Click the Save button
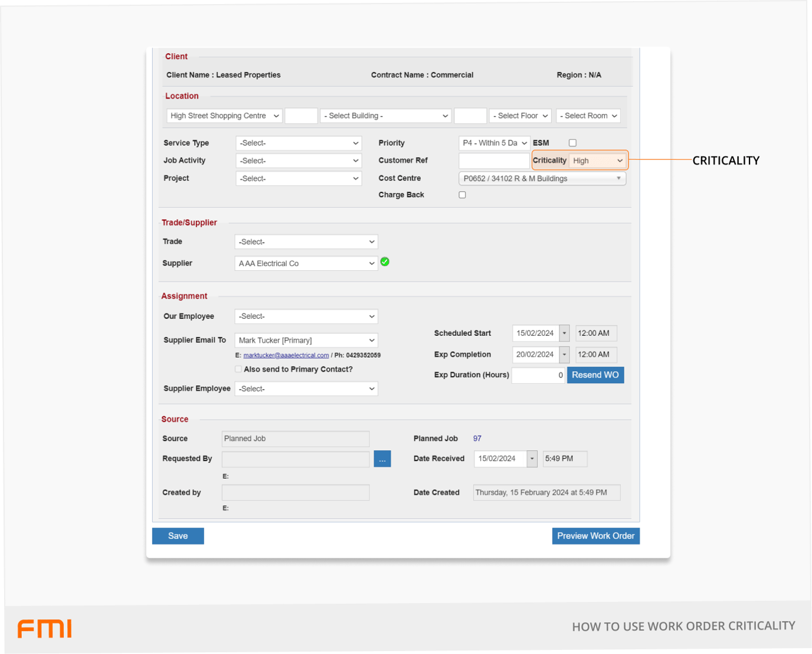 coord(178,535)
